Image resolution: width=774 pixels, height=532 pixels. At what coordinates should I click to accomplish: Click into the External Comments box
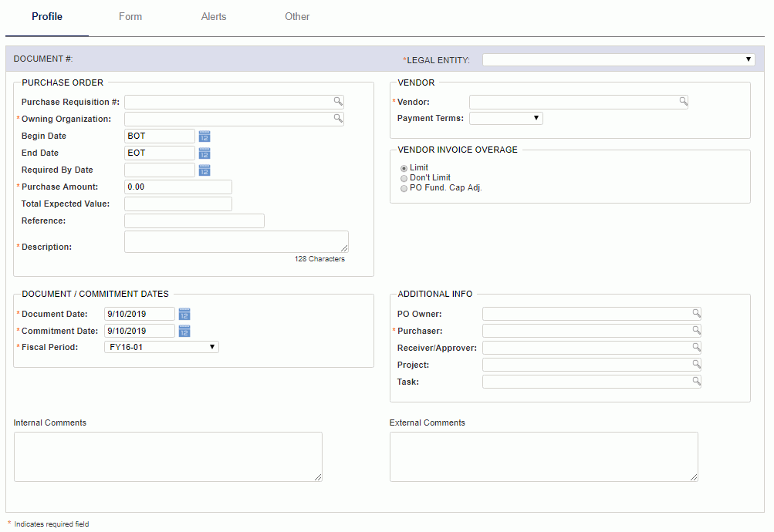pyautogui.click(x=544, y=457)
